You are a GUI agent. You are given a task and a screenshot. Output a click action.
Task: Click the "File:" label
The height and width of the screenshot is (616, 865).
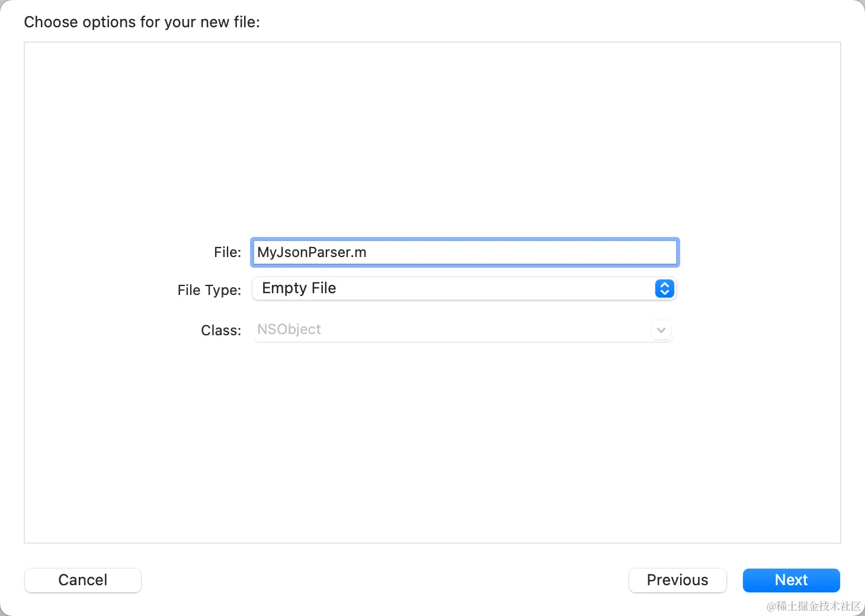pyautogui.click(x=228, y=252)
